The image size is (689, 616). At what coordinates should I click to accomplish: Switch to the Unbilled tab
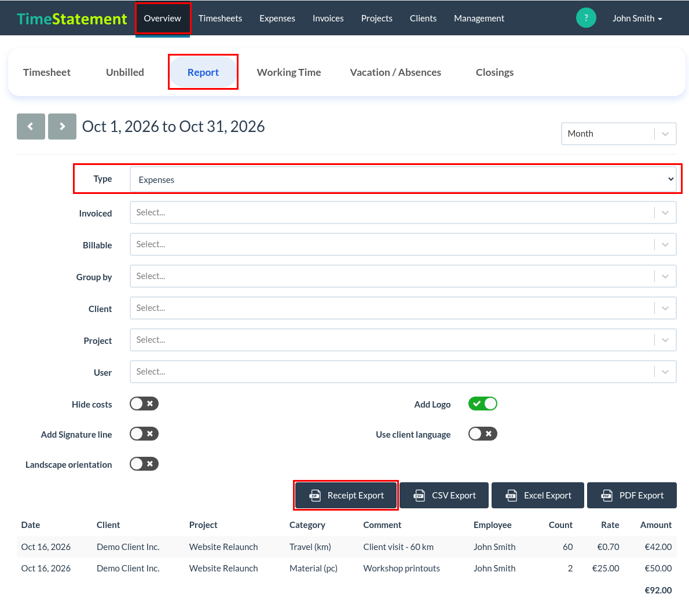(x=125, y=72)
